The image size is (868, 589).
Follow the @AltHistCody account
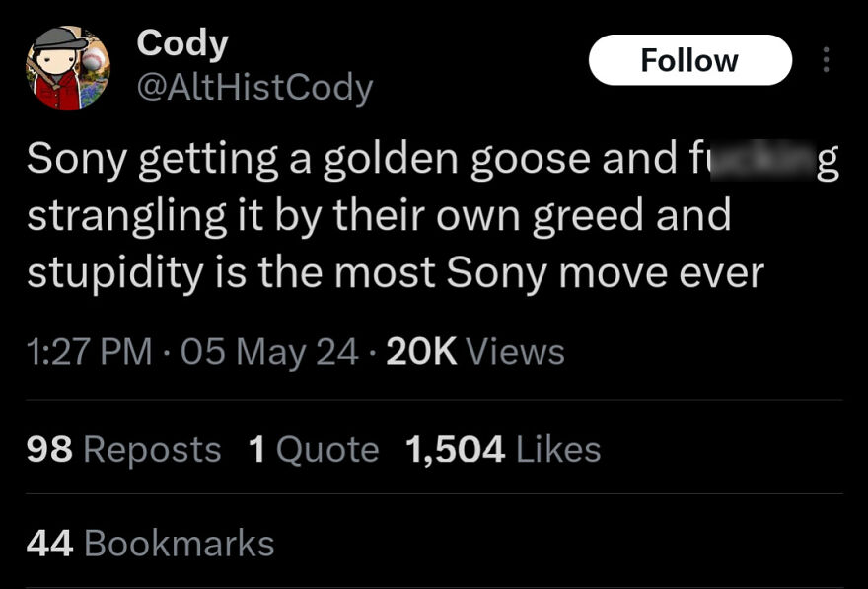pos(689,59)
